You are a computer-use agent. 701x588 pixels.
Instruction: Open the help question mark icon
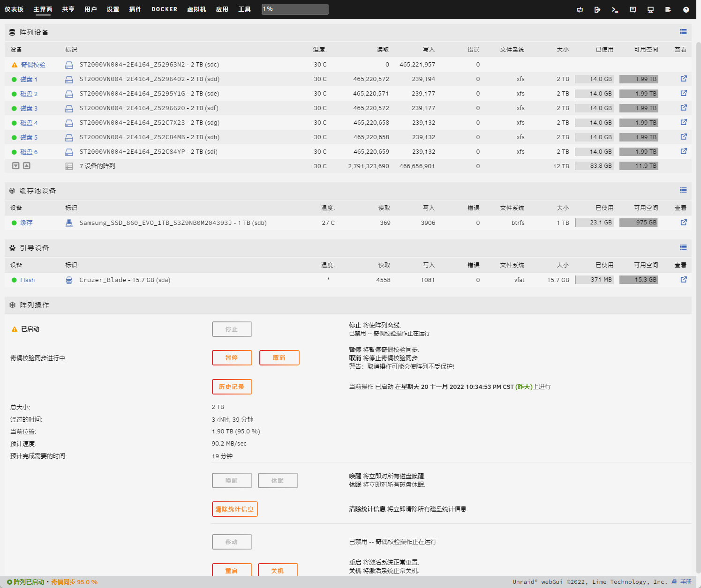[x=686, y=9]
